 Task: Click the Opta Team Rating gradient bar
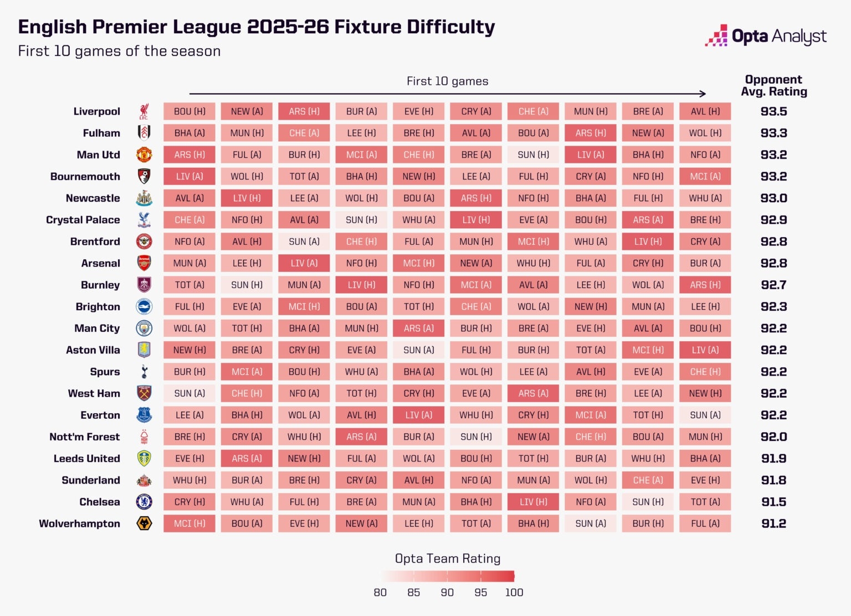click(x=448, y=576)
